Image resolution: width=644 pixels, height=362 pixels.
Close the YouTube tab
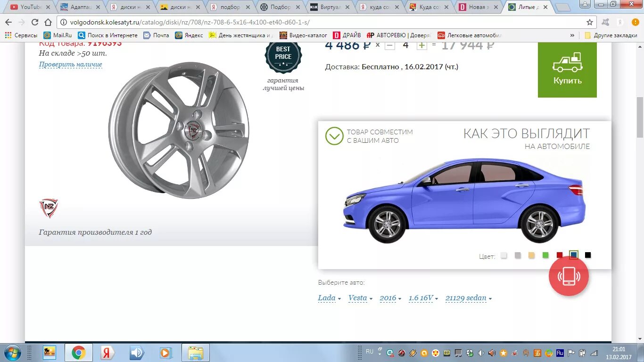(48, 7)
